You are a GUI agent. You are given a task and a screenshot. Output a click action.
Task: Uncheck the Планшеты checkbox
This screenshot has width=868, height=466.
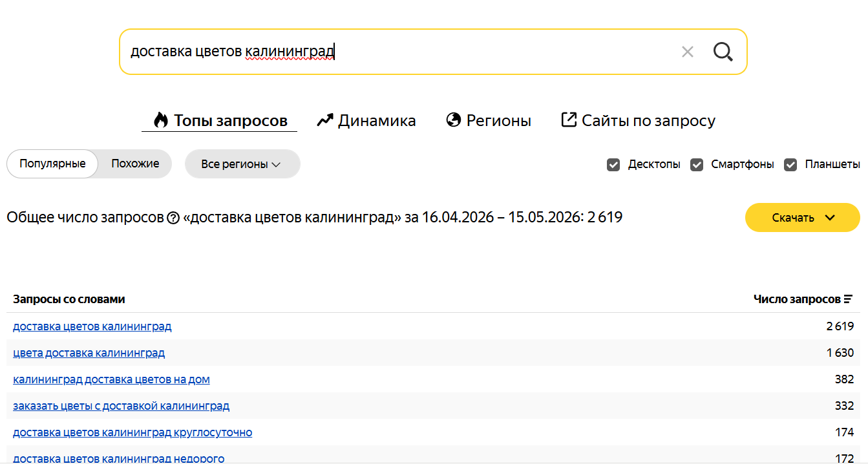pyautogui.click(x=790, y=165)
